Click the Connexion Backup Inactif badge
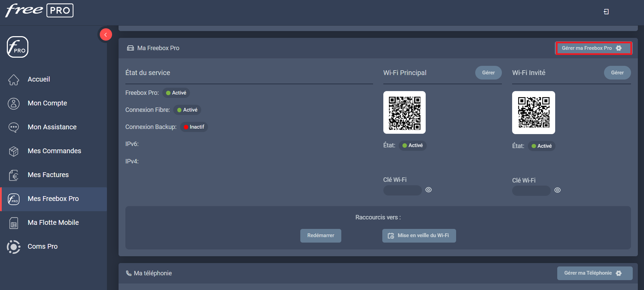 (x=194, y=127)
